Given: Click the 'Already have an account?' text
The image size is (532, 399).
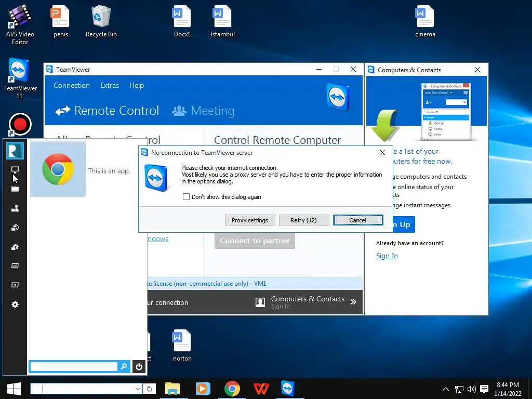Looking at the screenshot, I should (410, 243).
